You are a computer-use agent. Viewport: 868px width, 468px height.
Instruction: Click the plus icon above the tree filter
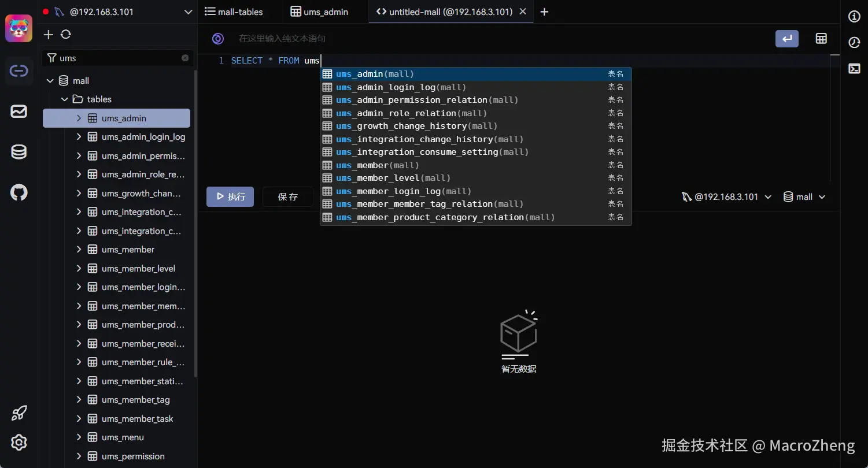pyautogui.click(x=49, y=35)
